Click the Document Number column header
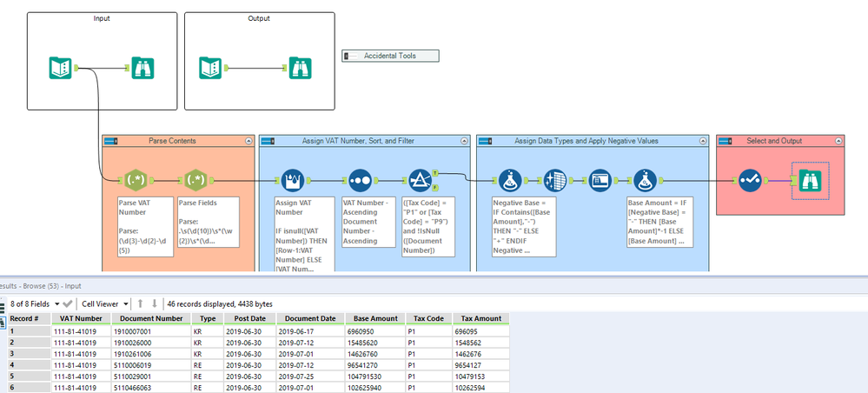The image size is (868, 393). [151, 318]
